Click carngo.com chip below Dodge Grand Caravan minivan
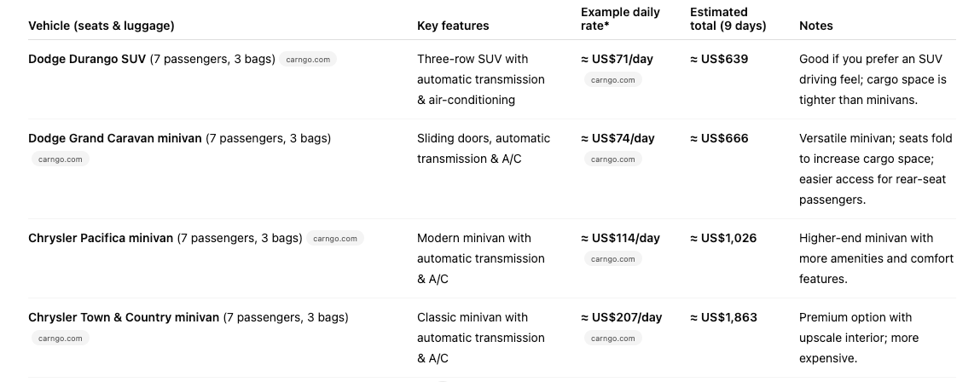980x382 pixels. [60, 159]
